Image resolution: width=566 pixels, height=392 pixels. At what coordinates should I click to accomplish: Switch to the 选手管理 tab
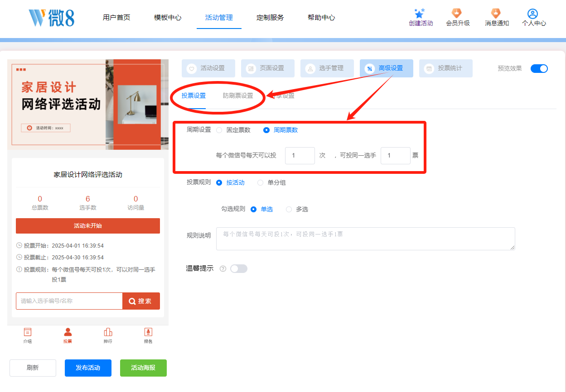[x=327, y=68]
